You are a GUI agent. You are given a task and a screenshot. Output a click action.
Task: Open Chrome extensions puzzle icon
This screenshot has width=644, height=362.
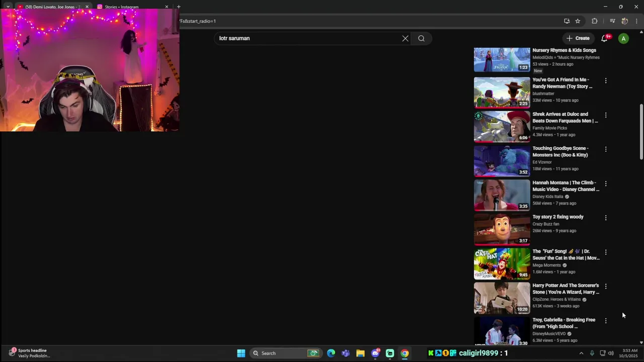point(595,21)
